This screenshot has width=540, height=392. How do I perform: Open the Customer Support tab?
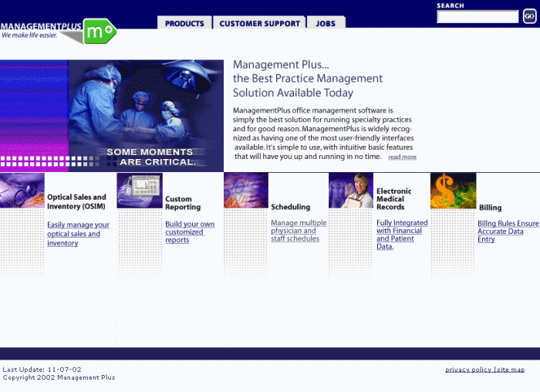260,22
